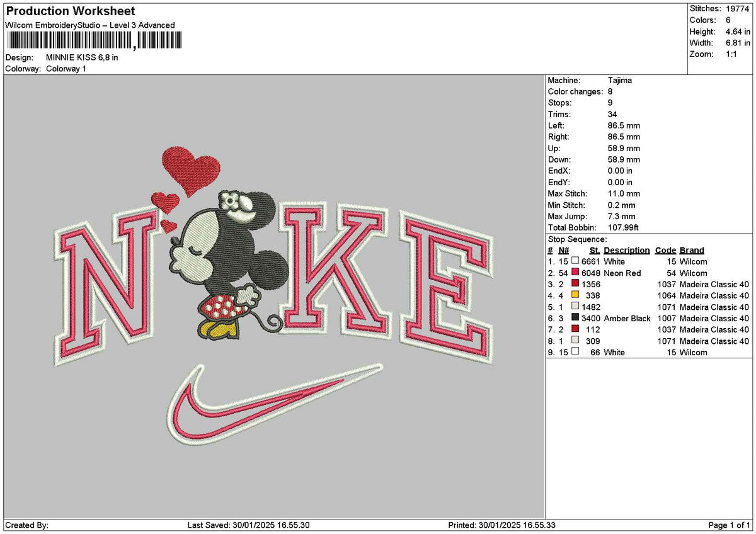756x534 pixels.
Task: Click the Left extent 86.5 mm
Action: pyautogui.click(x=624, y=126)
